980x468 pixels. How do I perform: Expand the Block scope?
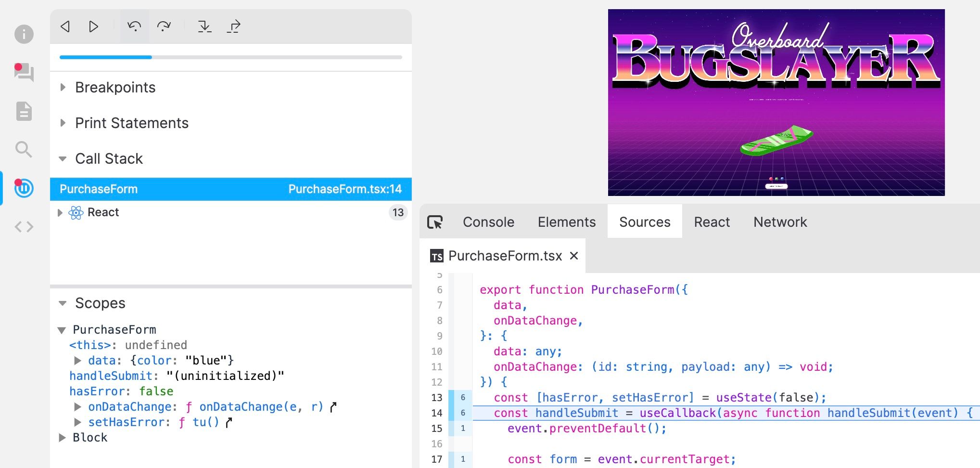pos(62,438)
